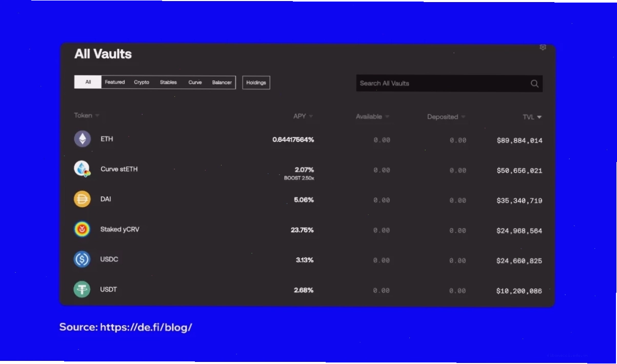The image size is (617, 364).
Task: Click the ETH TVL $89,884,014
Action: coord(520,140)
